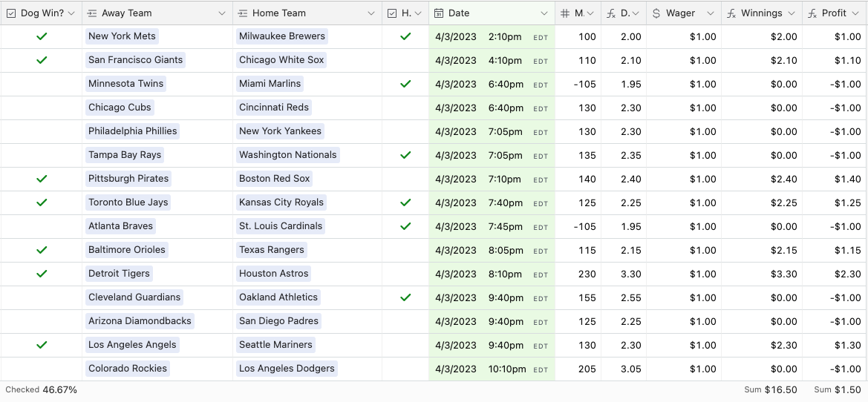Viewport: 868px width, 402px height.
Task: Select the Sum $1.50 profit summary
Action: click(838, 389)
